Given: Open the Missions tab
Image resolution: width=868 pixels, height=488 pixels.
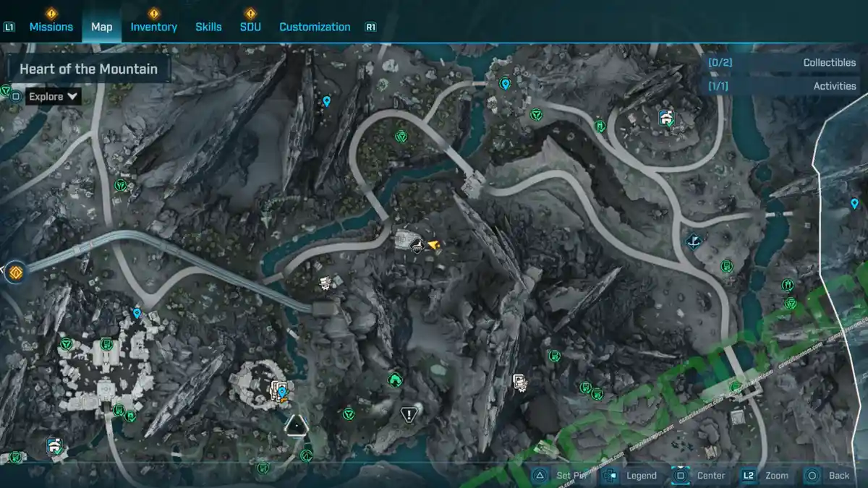Looking at the screenshot, I should point(51,27).
